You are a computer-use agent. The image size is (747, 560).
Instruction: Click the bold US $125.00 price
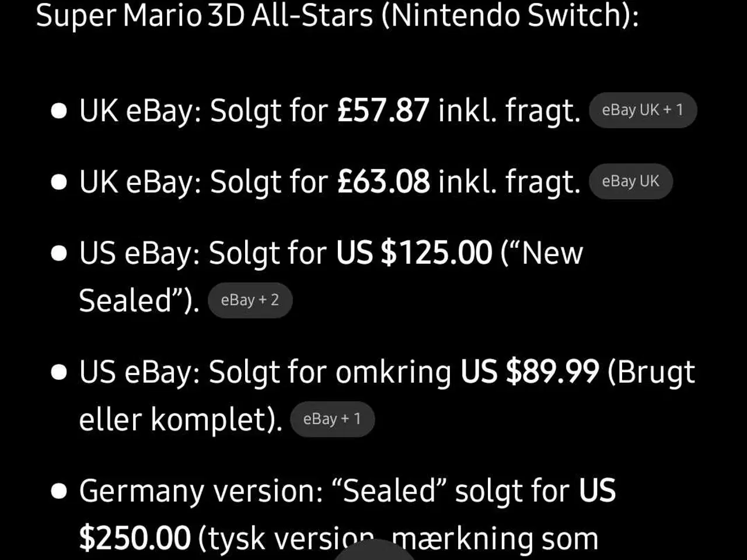pos(414,253)
